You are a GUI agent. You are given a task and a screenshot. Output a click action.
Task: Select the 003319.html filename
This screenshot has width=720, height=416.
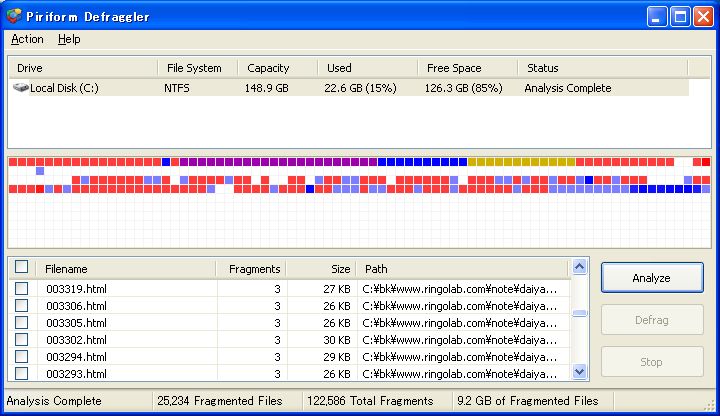(x=76, y=289)
